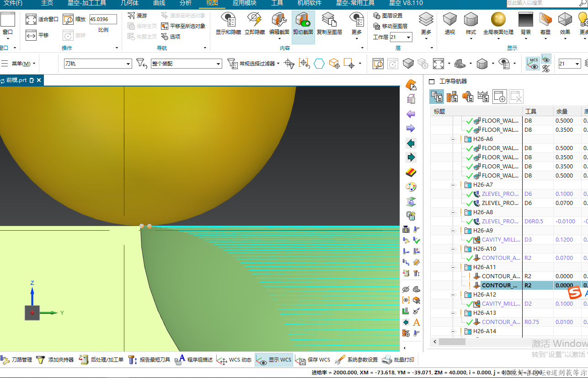Viewport: 588px width, 378px height.
Task: Click the dark green left arrow sidebar icon
Action: [411, 143]
